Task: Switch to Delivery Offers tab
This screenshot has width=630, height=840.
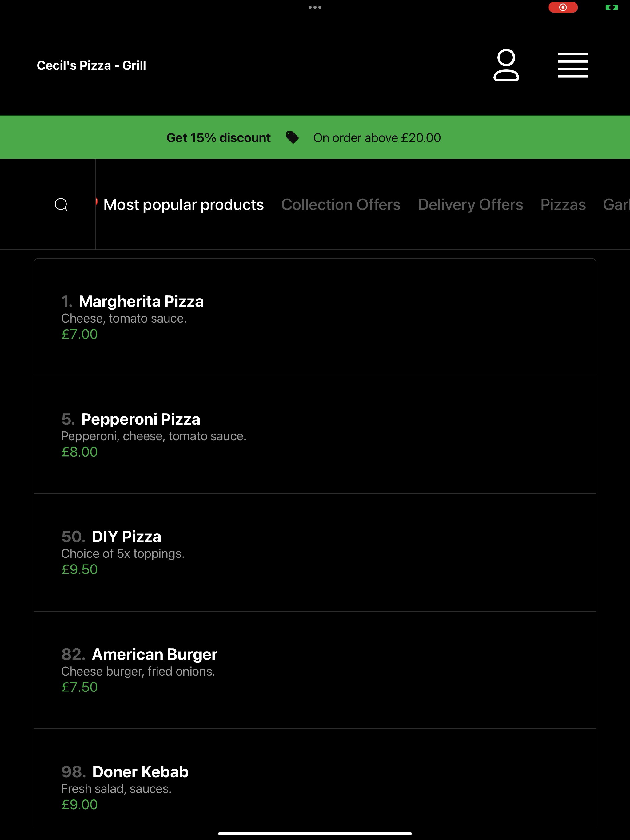Action: coord(470,205)
